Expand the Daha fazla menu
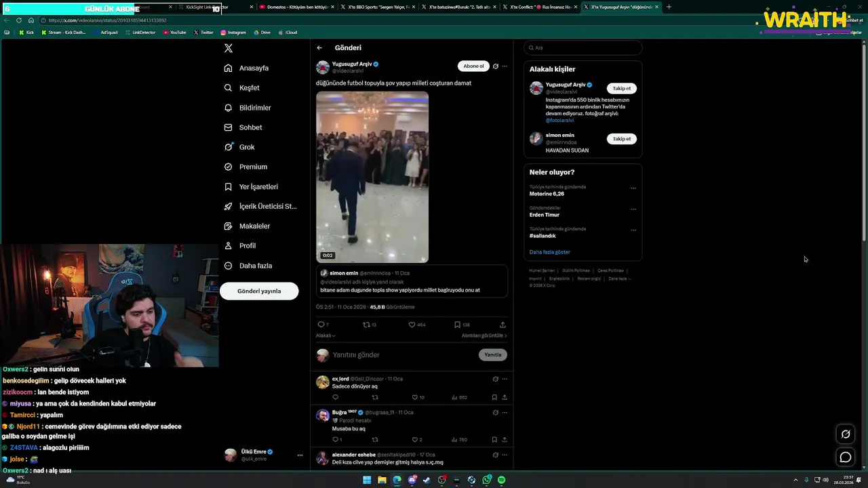This screenshot has width=868, height=488. click(x=248, y=266)
